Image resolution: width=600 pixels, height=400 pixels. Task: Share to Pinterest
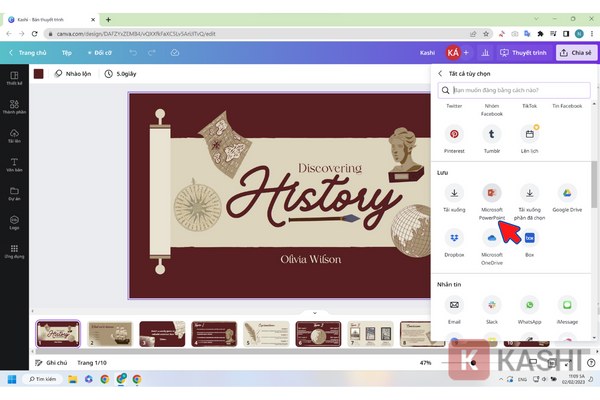click(x=454, y=134)
